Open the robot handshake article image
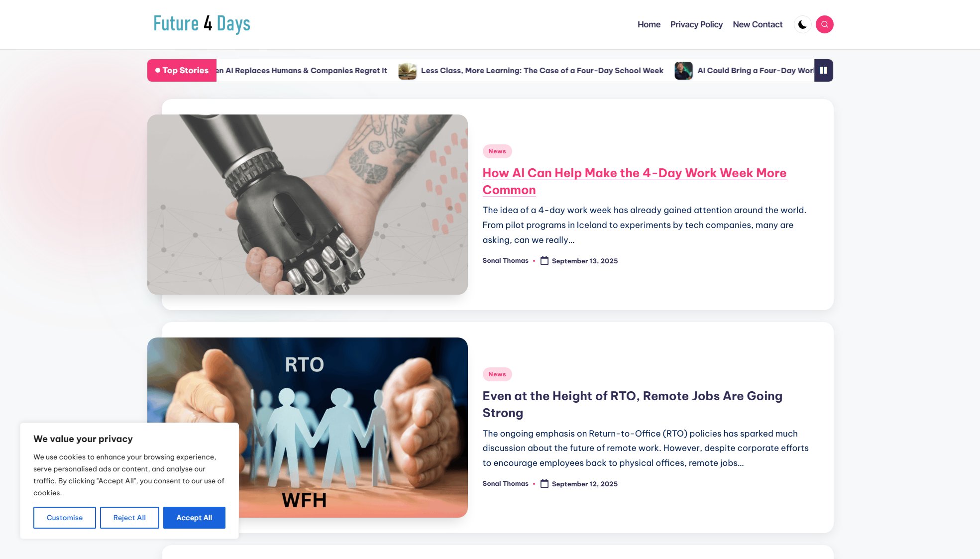 [308, 205]
